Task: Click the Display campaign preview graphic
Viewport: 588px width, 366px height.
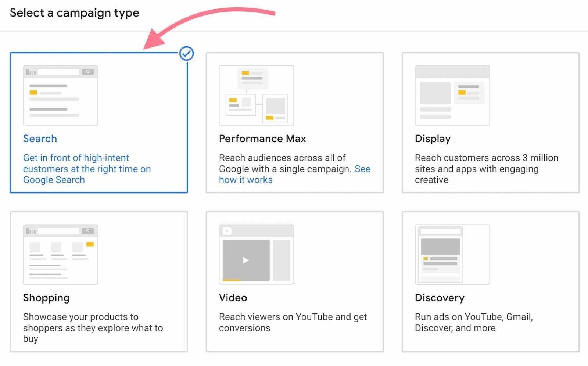Action: tap(452, 95)
